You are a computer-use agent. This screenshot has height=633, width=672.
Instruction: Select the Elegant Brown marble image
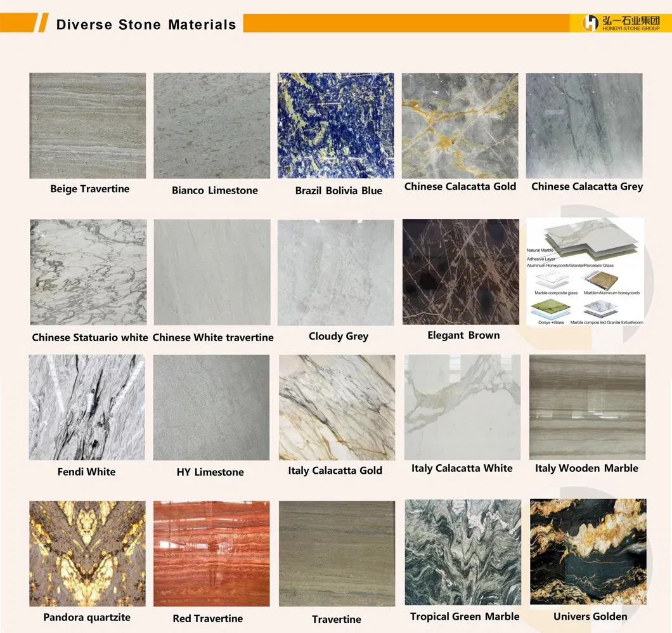(x=460, y=272)
